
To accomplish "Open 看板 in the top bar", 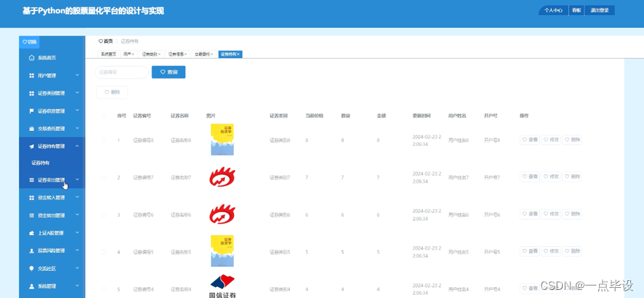I will coord(576,11).
